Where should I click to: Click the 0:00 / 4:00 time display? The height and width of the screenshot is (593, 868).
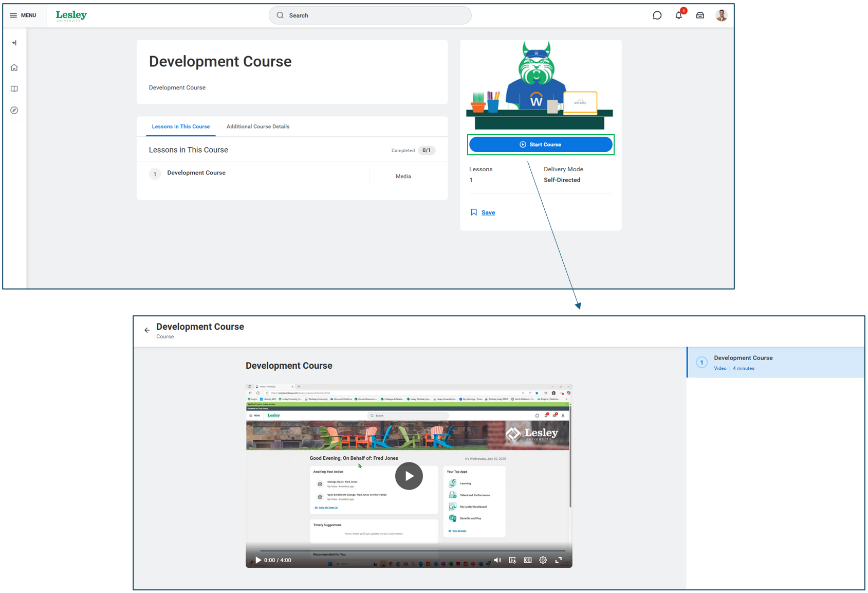click(278, 560)
